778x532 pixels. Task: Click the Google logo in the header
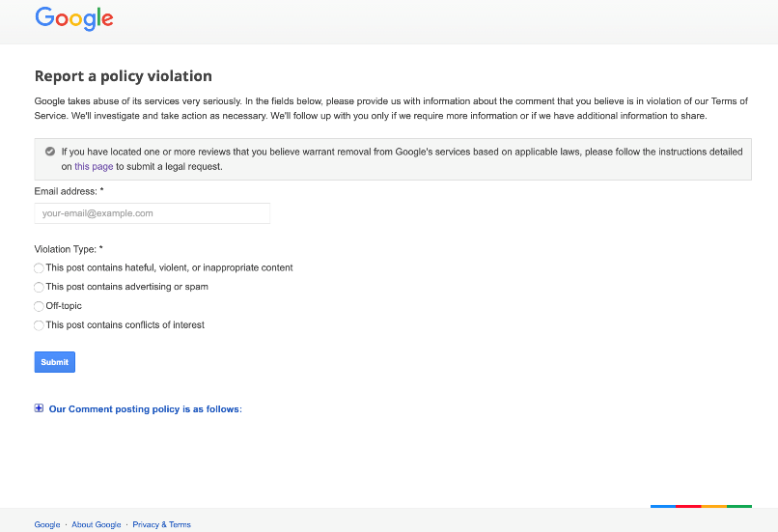point(74,19)
